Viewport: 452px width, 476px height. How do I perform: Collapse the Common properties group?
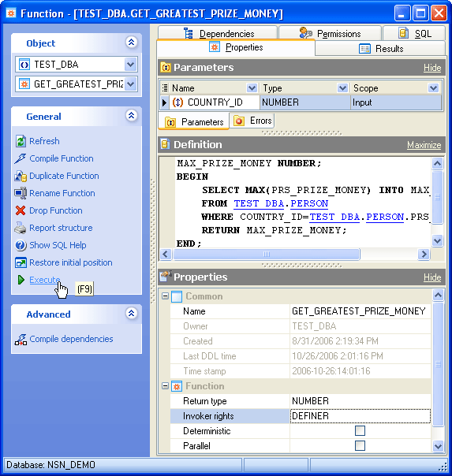[165, 296]
